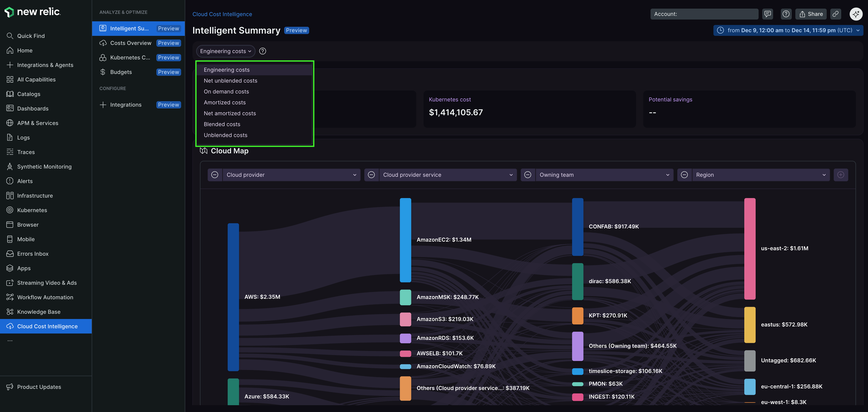
Task: Open the Errors Inbox sidebar item
Action: click(x=33, y=253)
